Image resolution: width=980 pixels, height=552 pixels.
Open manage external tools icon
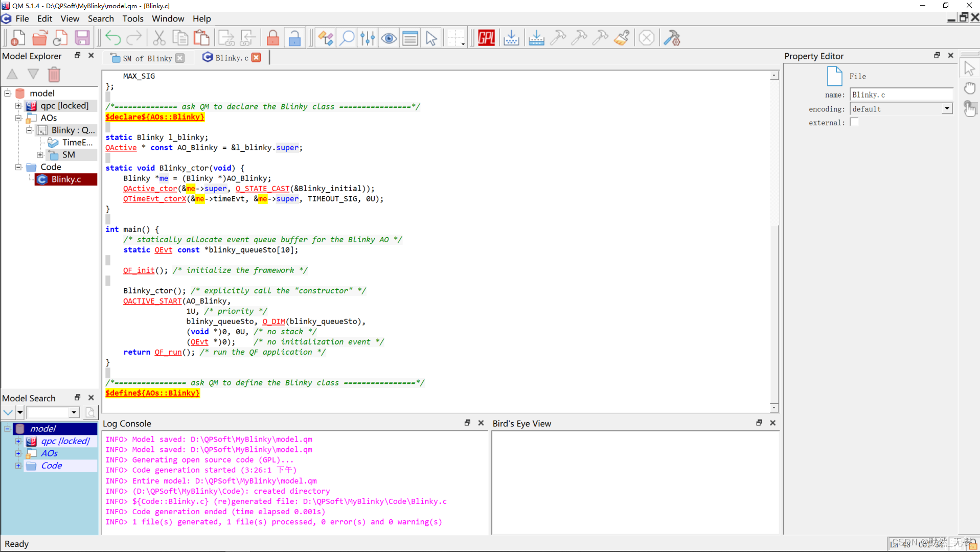672,38
